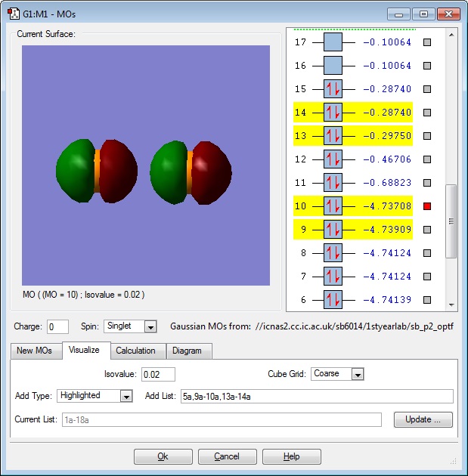
Task: Click the electron-pair box for orbital 14
Action: tap(333, 113)
